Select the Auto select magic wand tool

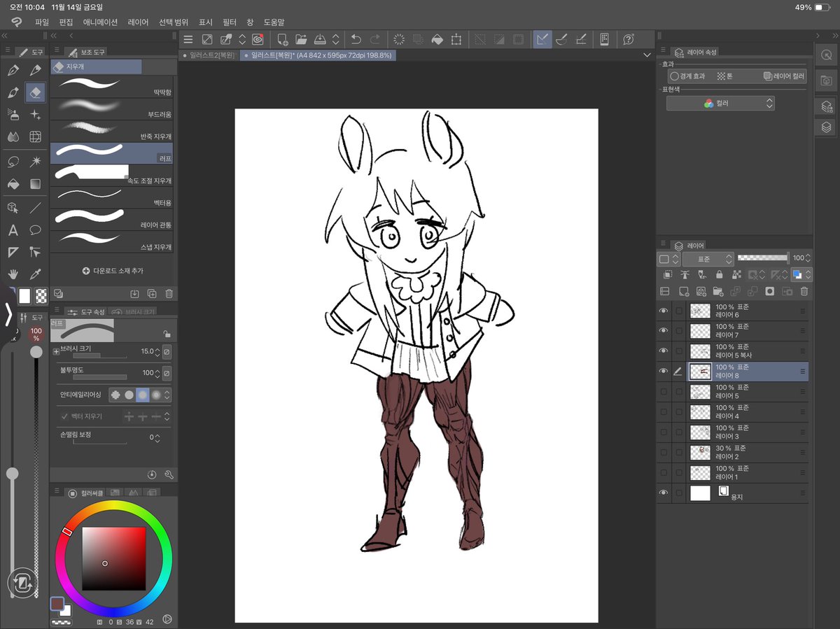pyautogui.click(x=36, y=162)
